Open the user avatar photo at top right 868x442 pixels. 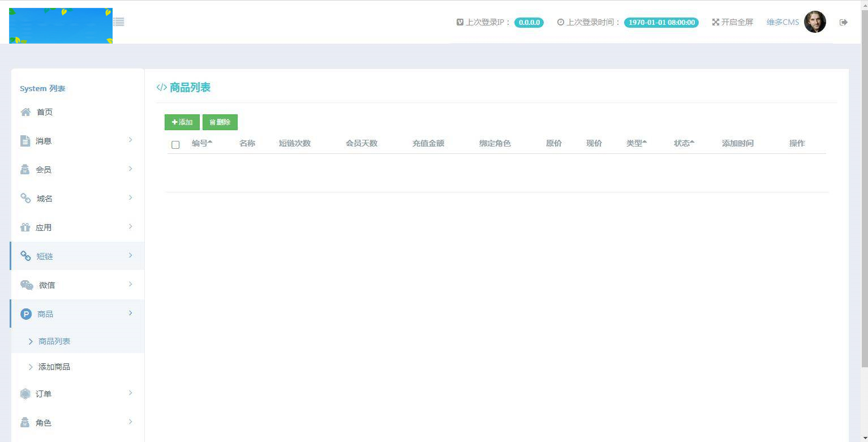point(815,22)
